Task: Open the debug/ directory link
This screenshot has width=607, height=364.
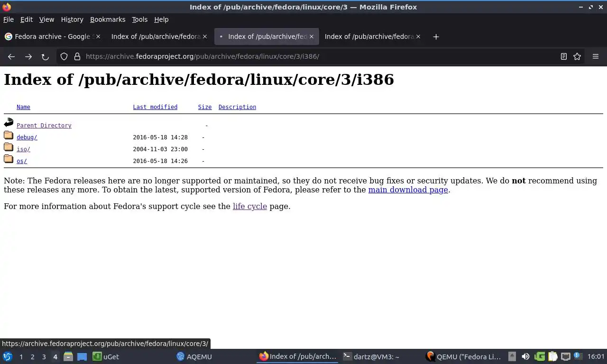Action: (x=27, y=137)
